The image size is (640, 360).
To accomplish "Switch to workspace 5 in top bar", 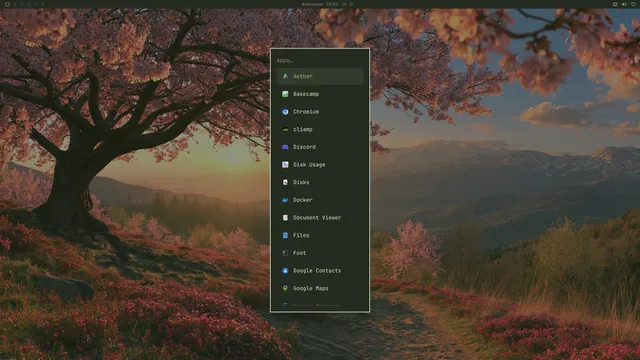I will point(42,4).
